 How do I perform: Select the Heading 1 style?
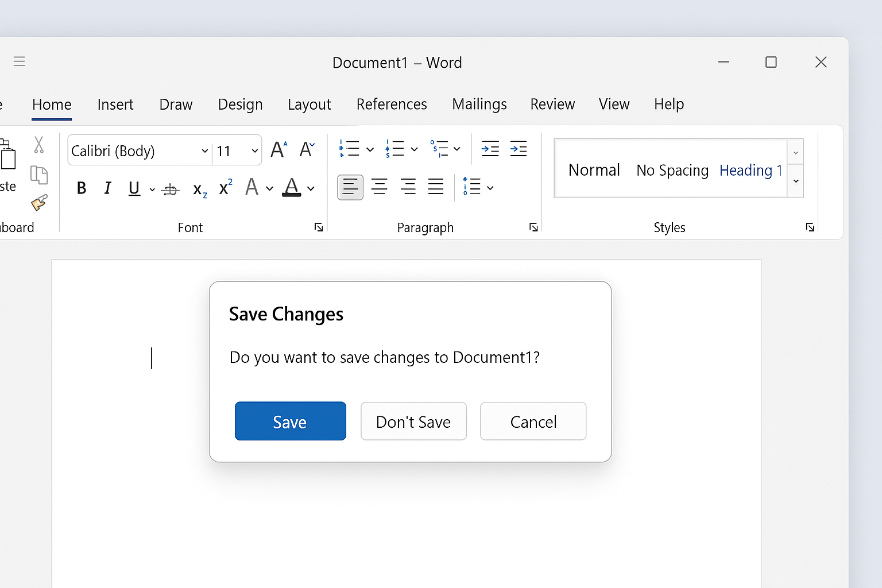pyautogui.click(x=751, y=171)
